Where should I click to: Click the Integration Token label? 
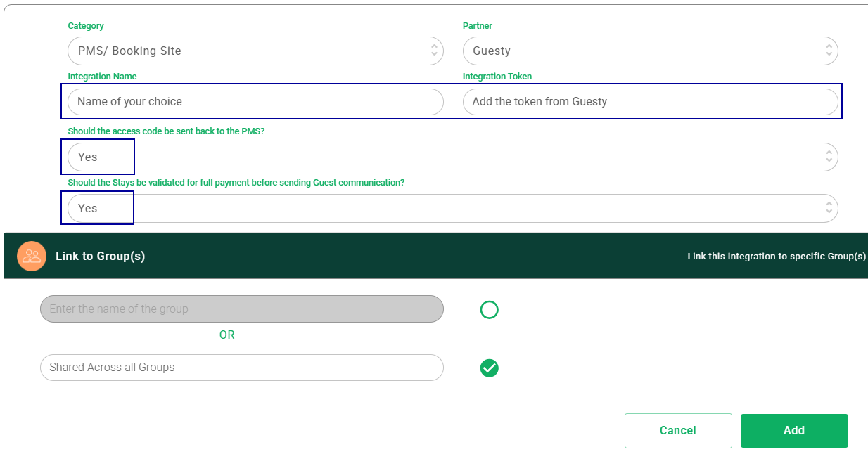click(x=497, y=77)
